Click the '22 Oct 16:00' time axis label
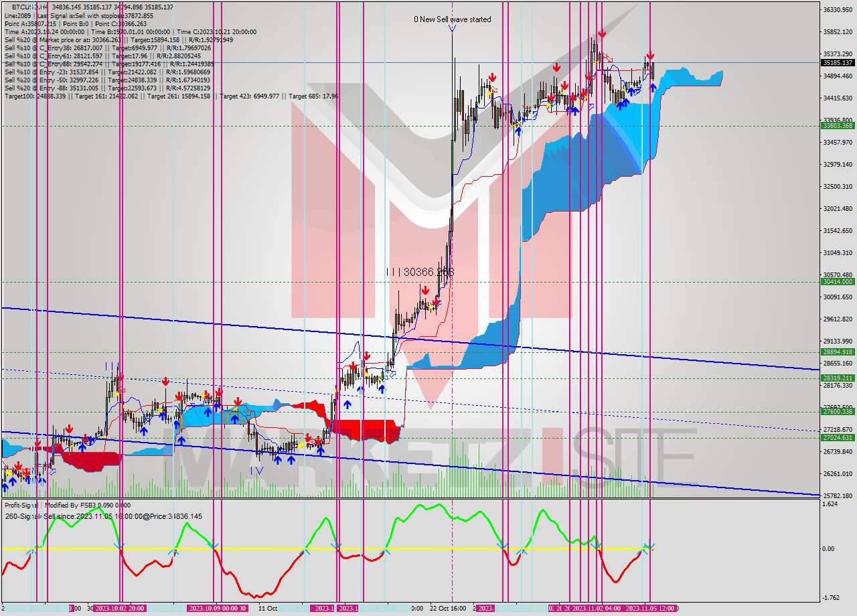 448,609
